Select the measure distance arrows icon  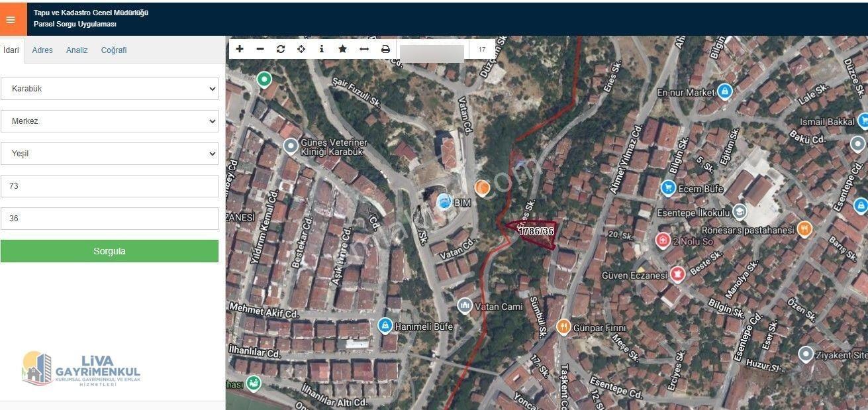[x=363, y=49]
